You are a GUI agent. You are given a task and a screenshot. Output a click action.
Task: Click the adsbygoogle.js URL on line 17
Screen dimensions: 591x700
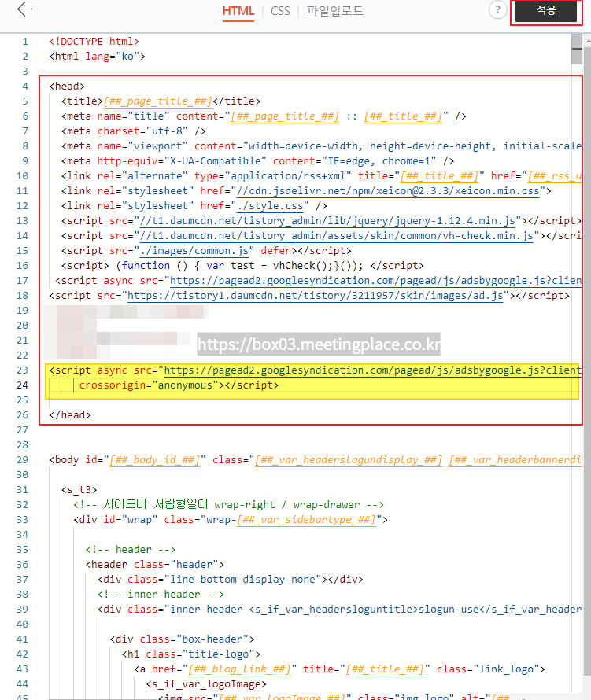click(x=375, y=281)
